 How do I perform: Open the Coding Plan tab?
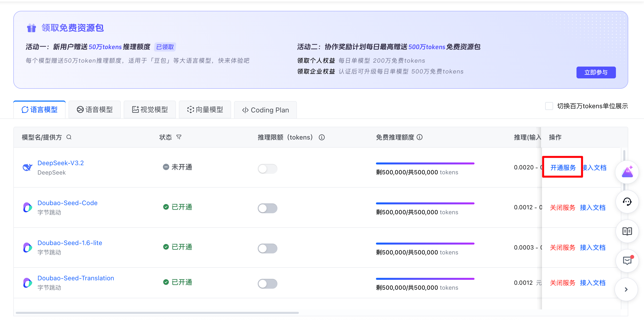click(x=266, y=110)
